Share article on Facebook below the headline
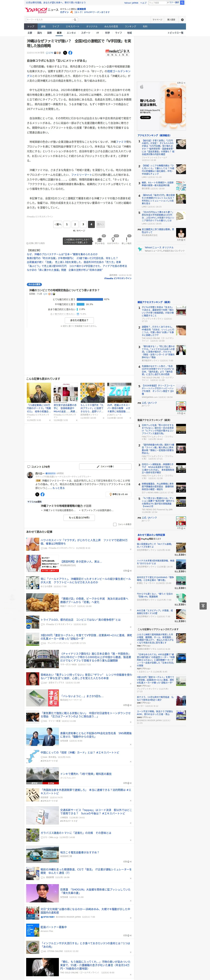Screen dimensions: 210x980 click(x=70, y=53)
